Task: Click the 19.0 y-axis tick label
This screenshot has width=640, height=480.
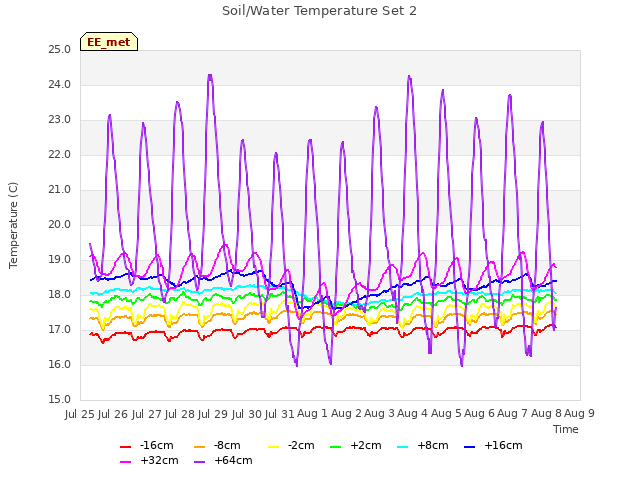Action: (60, 260)
